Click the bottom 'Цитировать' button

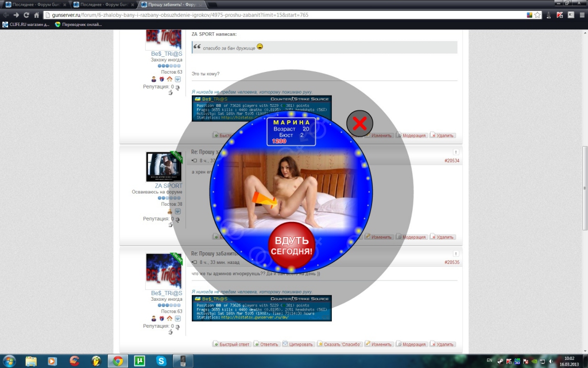(x=298, y=344)
